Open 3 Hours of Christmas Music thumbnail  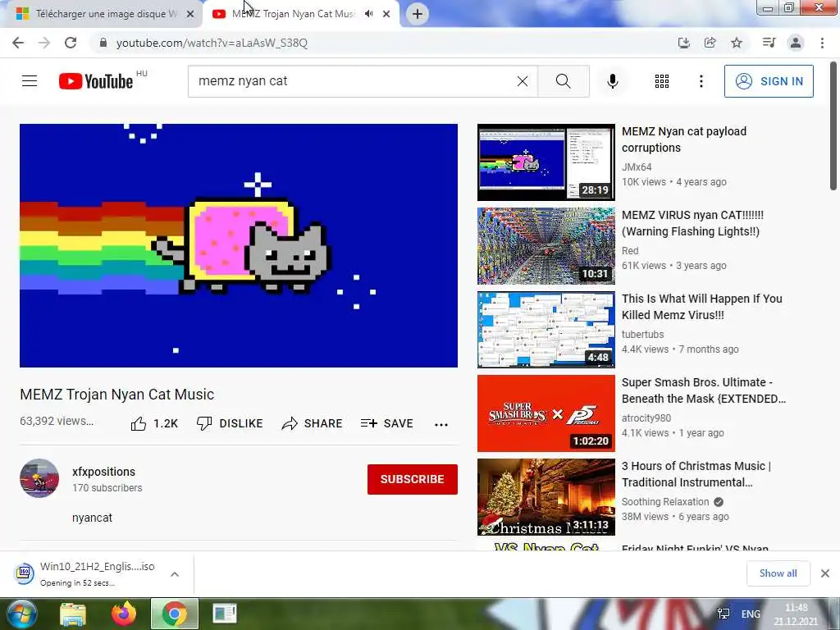tap(546, 497)
